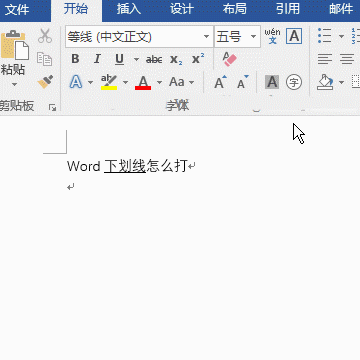Click the Copy icon
The image size is (360, 360).
[x=44, y=59]
